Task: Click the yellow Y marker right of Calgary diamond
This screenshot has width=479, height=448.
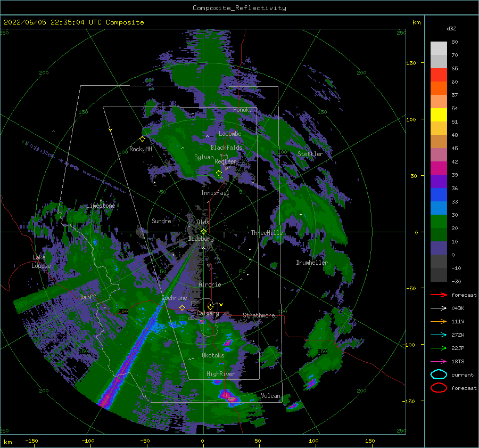Action: click(221, 305)
